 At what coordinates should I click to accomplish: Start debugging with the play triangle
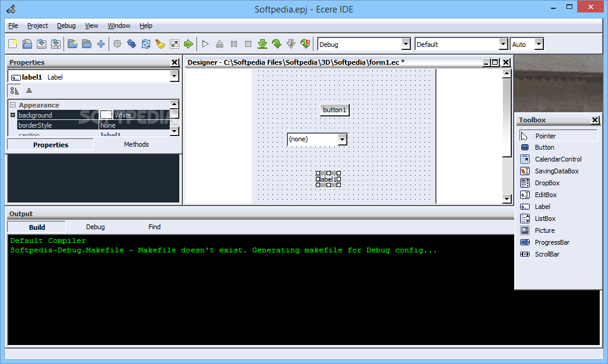click(205, 44)
